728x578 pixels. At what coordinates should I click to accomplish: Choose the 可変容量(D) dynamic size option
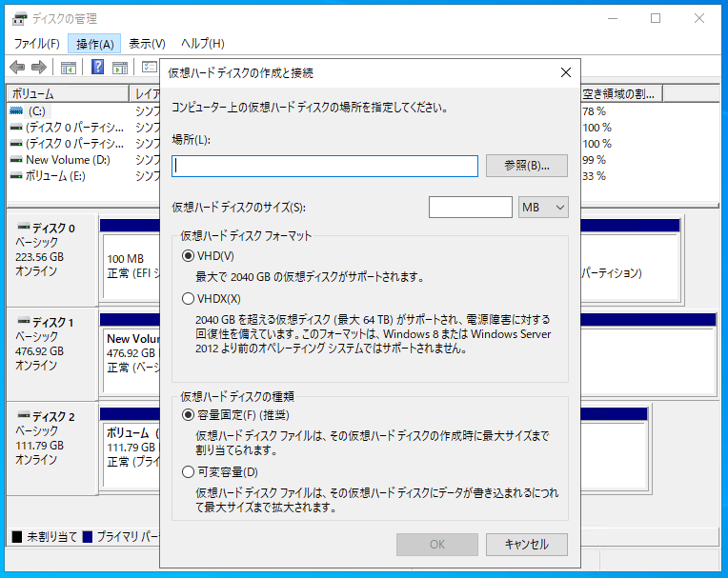coord(187,471)
